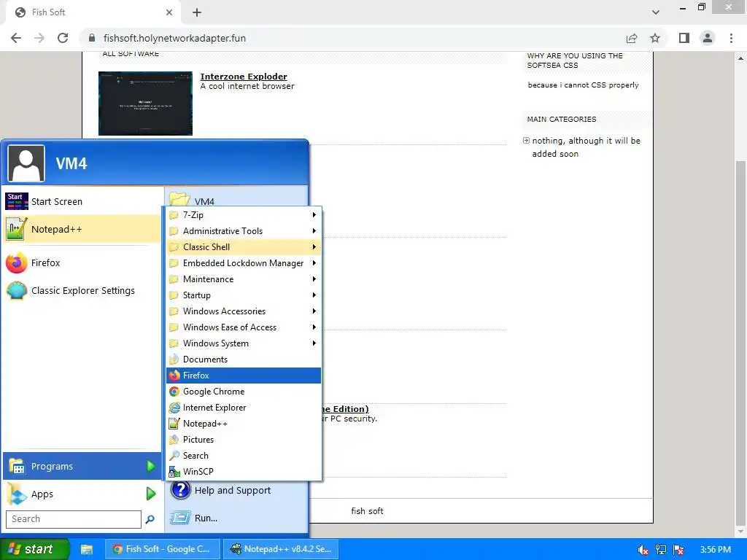This screenshot has height=560, width=747.
Task: Click the share page icon in address bar
Action: pyautogui.click(x=632, y=38)
